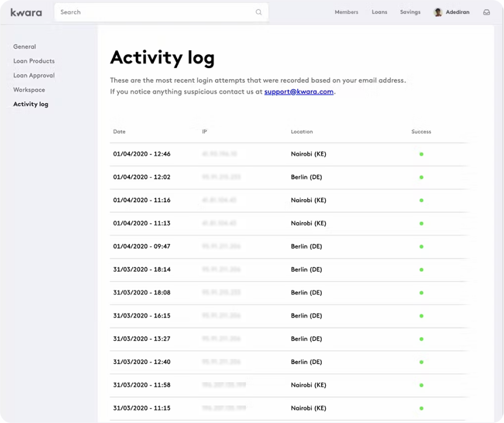Click the Kwara logo
Viewport: 504px width, 423px height.
tap(26, 12)
